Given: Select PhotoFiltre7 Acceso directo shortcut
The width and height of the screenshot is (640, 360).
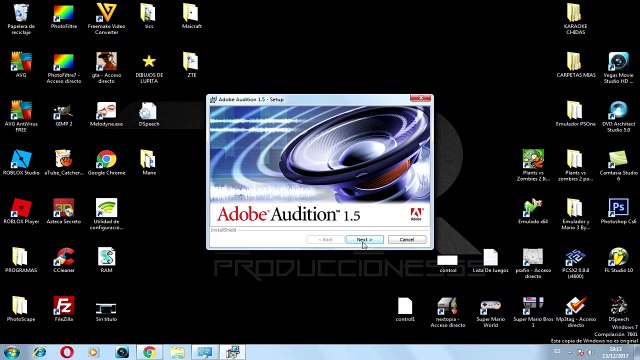Looking at the screenshot, I should pos(64,68).
